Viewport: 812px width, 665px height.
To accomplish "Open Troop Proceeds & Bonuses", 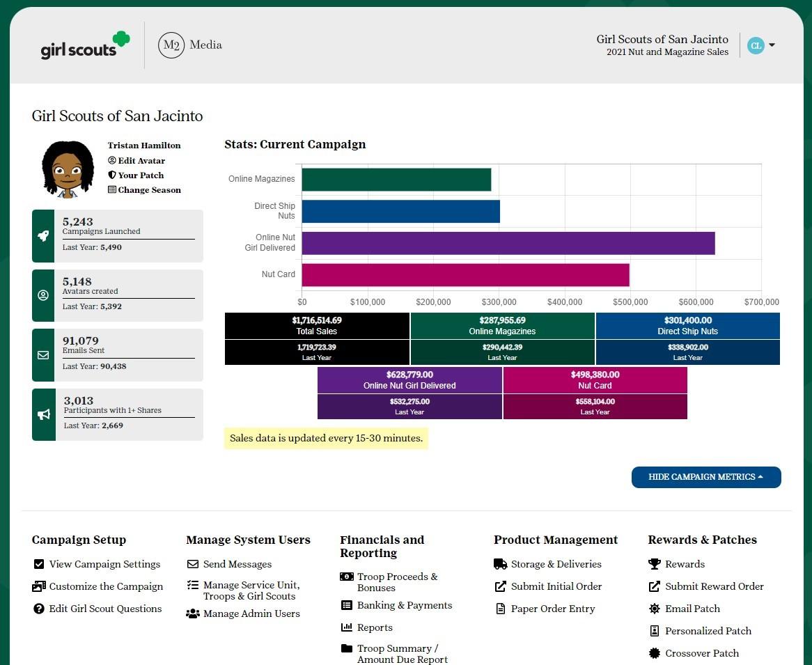I will (397, 582).
